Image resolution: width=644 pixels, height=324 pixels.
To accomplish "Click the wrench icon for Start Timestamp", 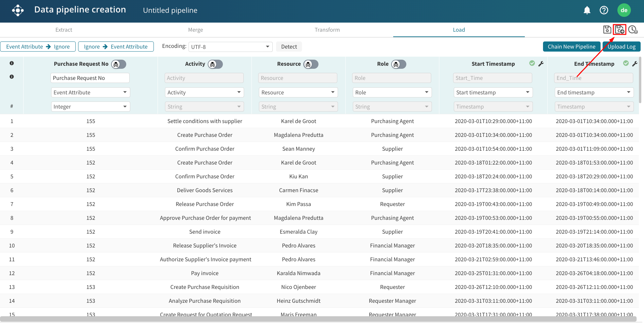I will click(x=541, y=64).
